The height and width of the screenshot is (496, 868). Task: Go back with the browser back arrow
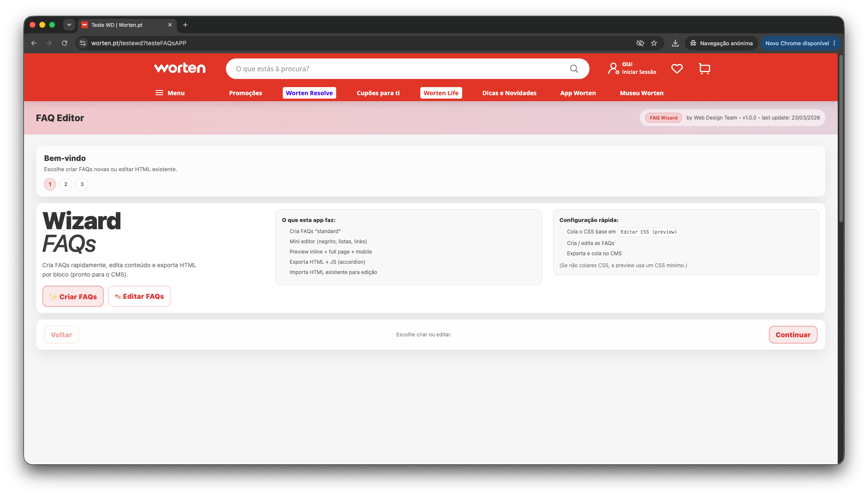click(34, 43)
